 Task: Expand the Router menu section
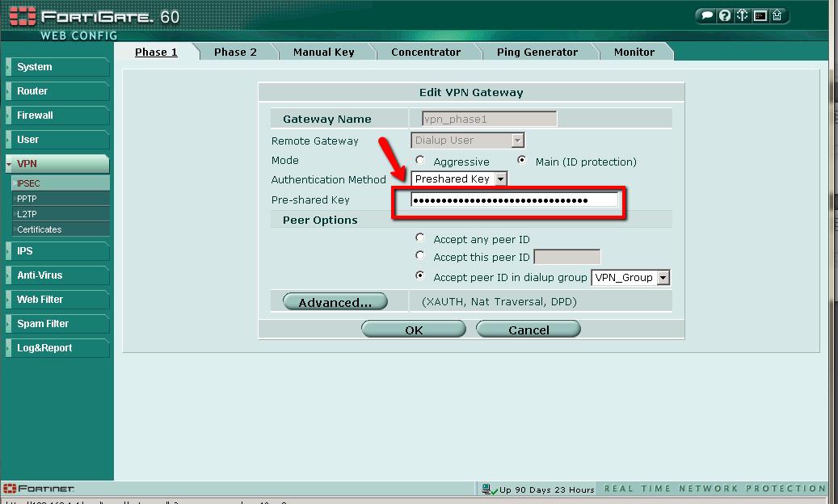click(x=57, y=91)
